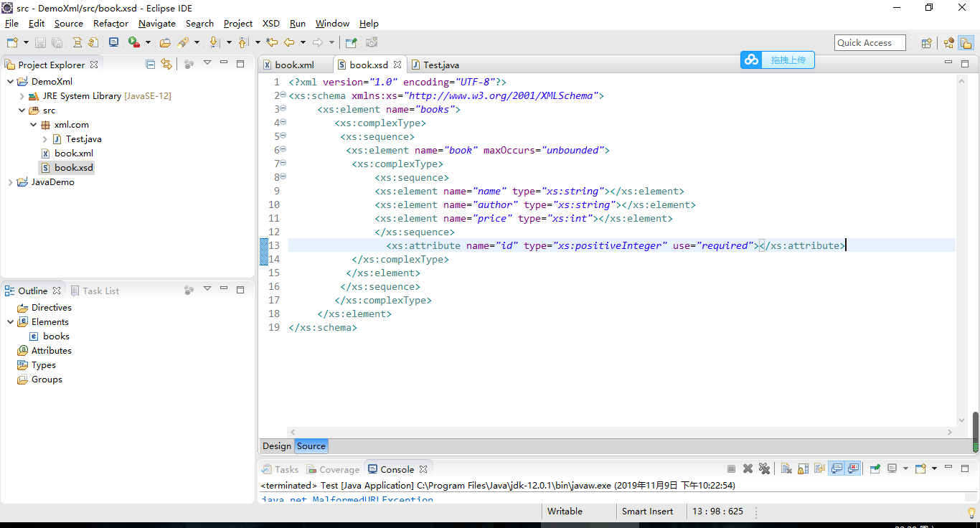Click Remove All Terminated Launches icon
Screen dimensions: 980x528
pos(764,468)
